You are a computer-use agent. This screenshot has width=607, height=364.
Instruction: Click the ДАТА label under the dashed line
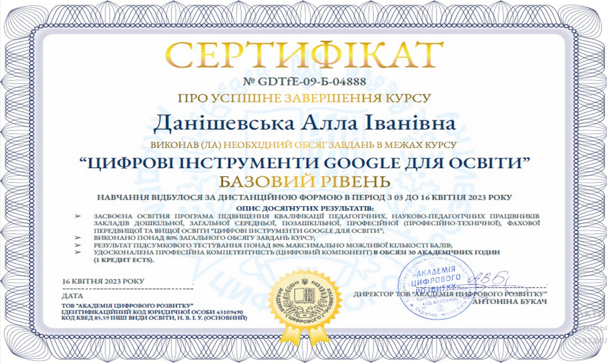[x=73, y=296]
